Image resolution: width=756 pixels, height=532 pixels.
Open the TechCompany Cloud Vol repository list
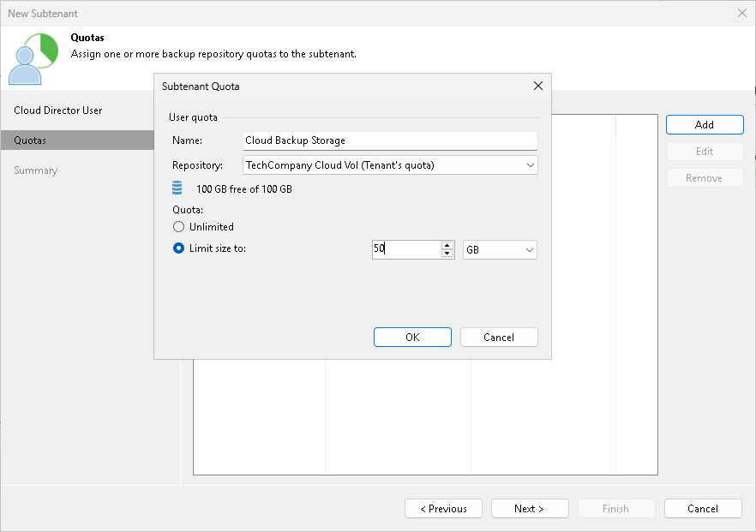coord(390,164)
